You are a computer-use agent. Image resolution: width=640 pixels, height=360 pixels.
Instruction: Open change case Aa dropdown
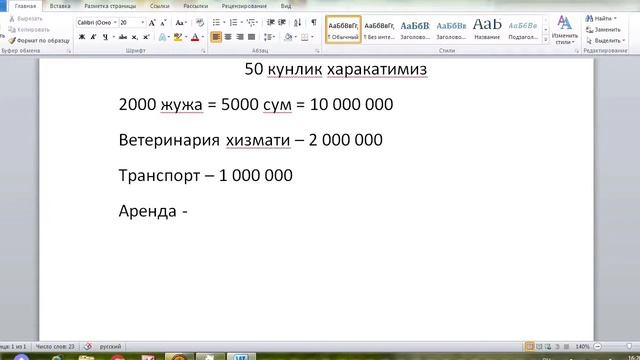pyautogui.click(x=180, y=22)
